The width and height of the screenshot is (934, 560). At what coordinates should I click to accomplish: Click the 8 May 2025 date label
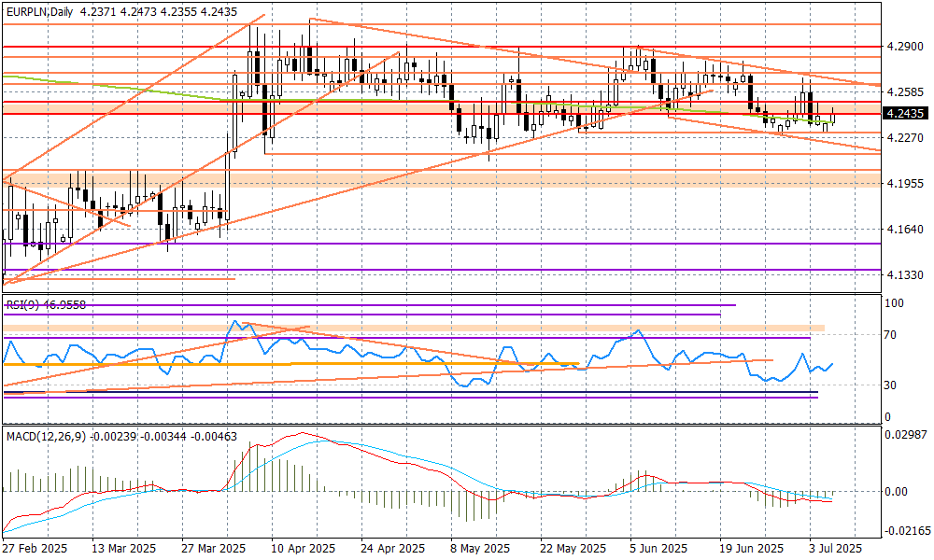pyautogui.click(x=480, y=549)
